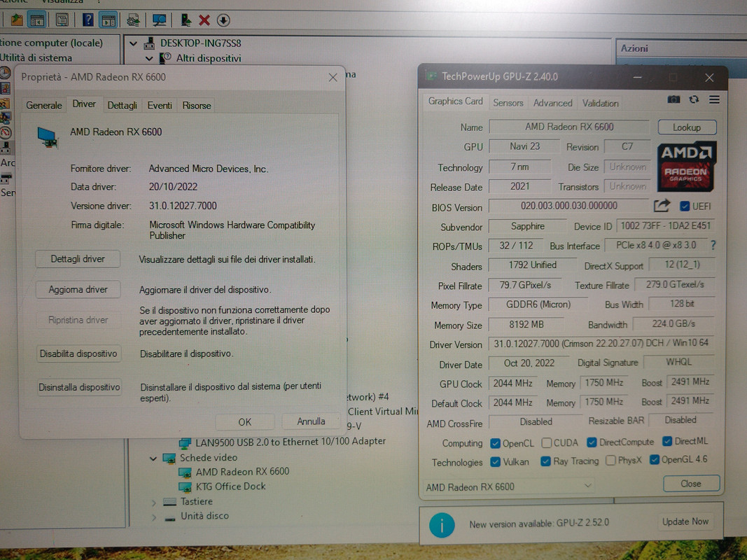This screenshot has height=560, width=747.
Task: Collapse the DESKTOP-ING7SS8 tree node
Action: click(134, 44)
